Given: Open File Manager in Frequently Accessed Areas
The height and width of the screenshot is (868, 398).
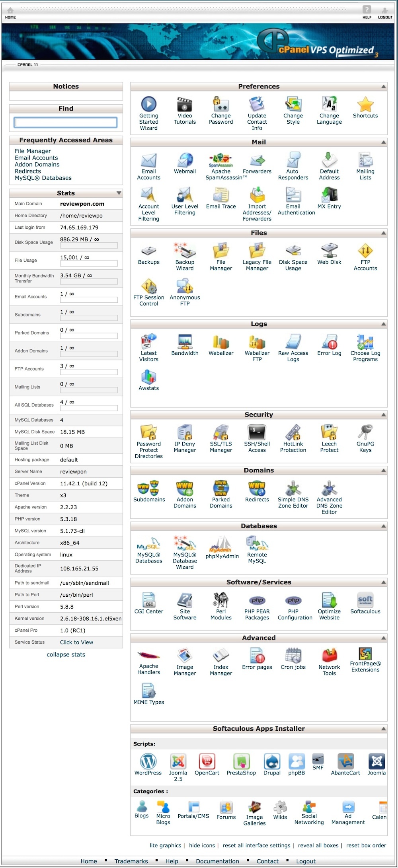Looking at the screenshot, I should (33, 151).
